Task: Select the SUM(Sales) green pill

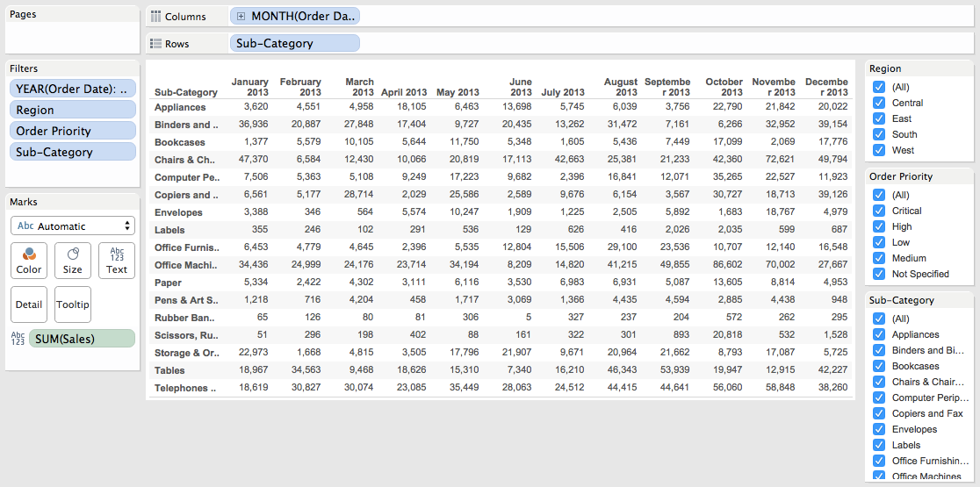Action: [x=82, y=339]
